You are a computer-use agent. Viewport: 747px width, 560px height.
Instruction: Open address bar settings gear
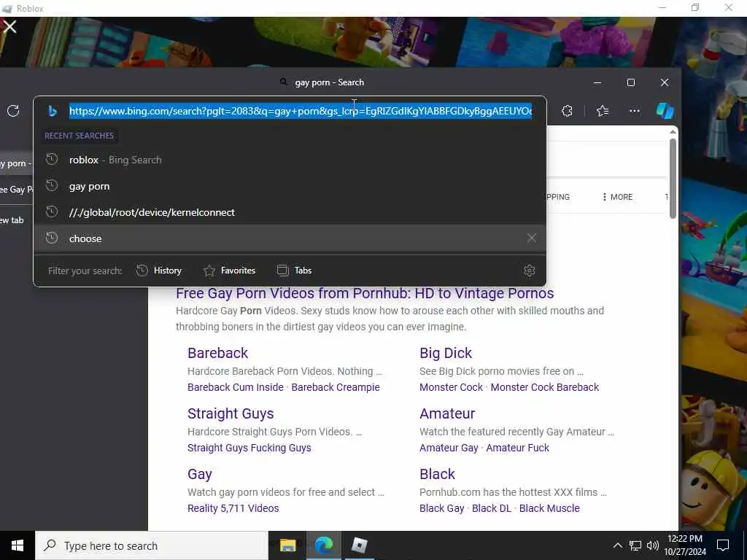tap(530, 271)
